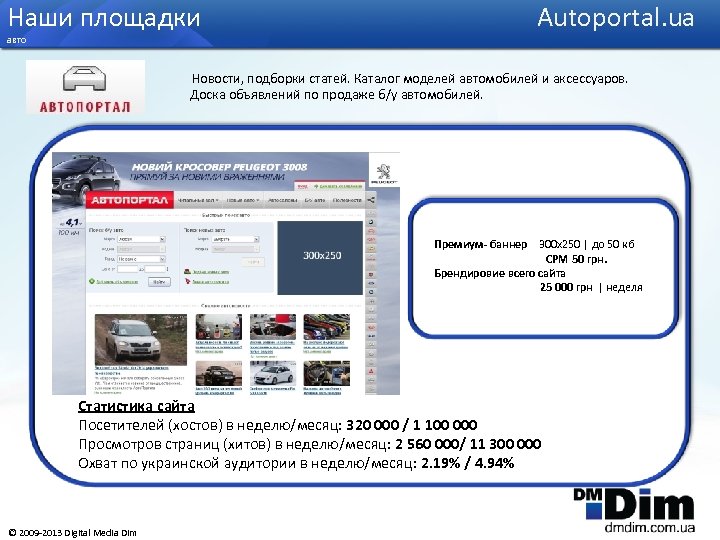Click the visitors value 320 000 / 1 100 000
The image size is (720, 540).
tap(411, 425)
